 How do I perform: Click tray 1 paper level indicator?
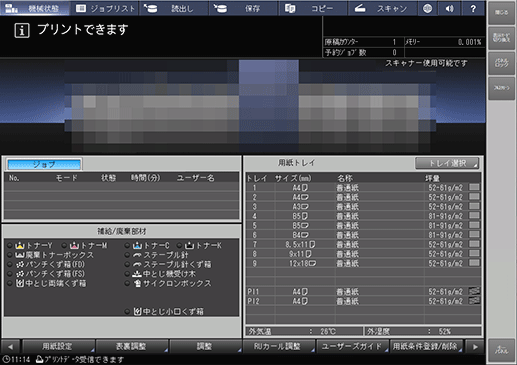pyautogui.click(x=474, y=187)
